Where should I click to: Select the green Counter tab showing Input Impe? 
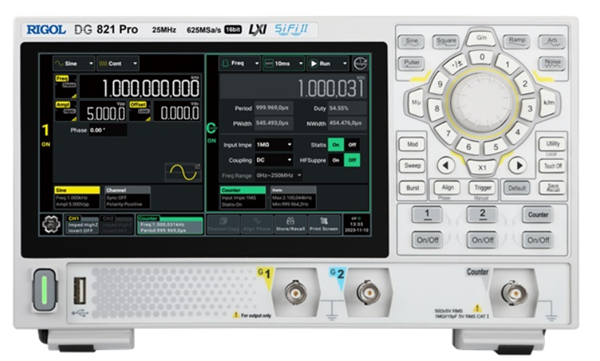[243, 197]
